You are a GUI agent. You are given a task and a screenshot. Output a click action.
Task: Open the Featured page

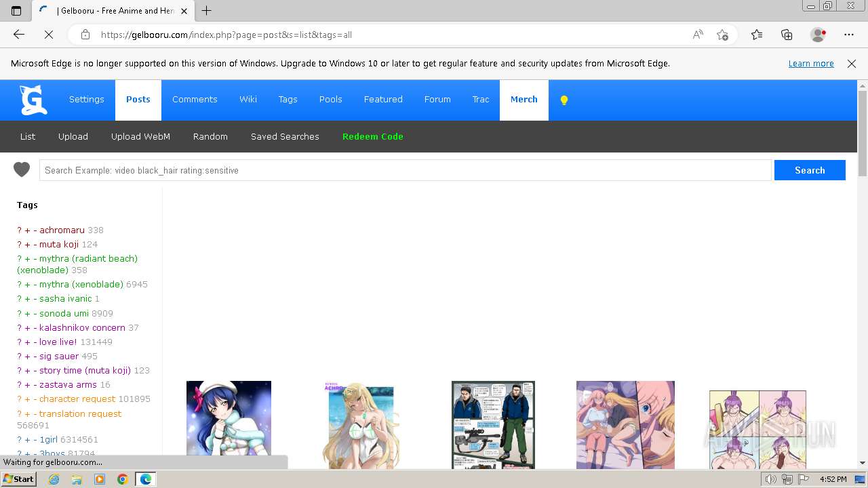point(383,100)
